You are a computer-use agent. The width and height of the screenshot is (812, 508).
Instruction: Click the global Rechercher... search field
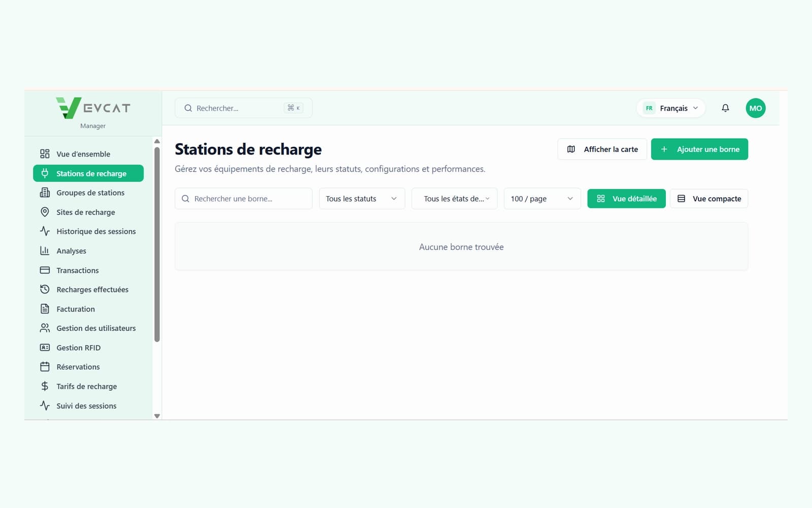[243, 108]
